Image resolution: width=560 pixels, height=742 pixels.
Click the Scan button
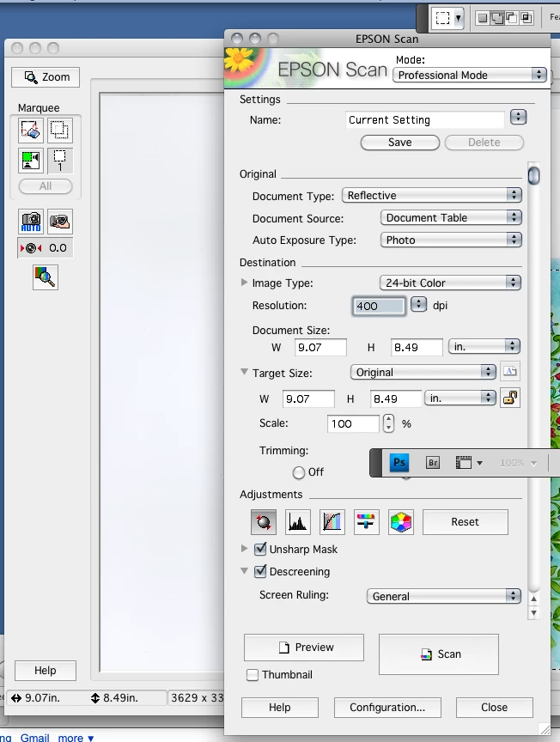pyautogui.click(x=439, y=654)
